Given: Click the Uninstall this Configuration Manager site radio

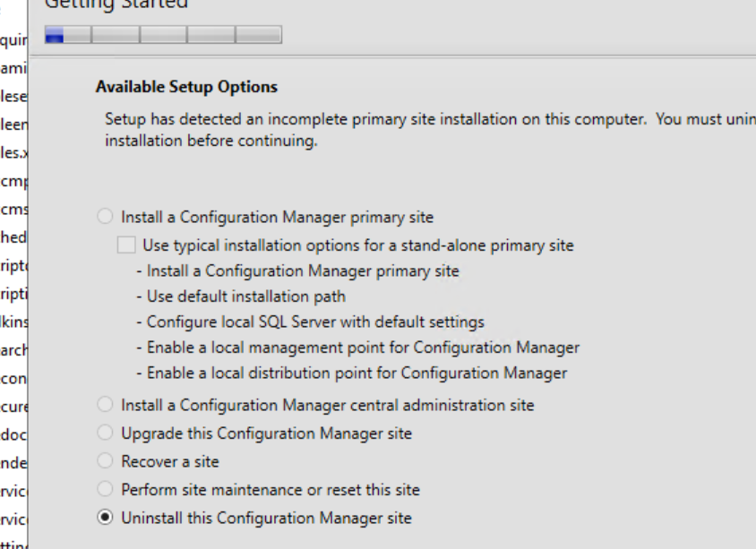Looking at the screenshot, I should [106, 518].
